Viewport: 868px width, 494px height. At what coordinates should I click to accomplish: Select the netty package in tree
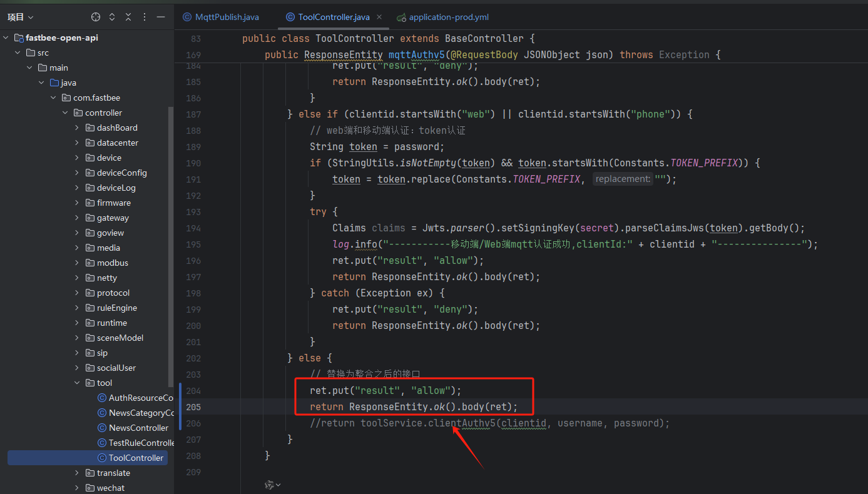(107, 278)
